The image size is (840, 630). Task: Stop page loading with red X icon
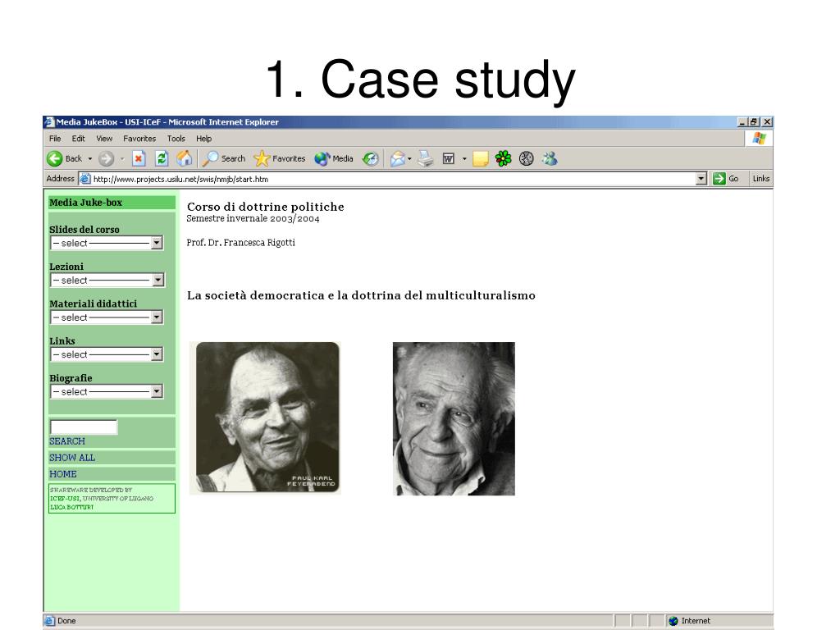[x=139, y=158]
